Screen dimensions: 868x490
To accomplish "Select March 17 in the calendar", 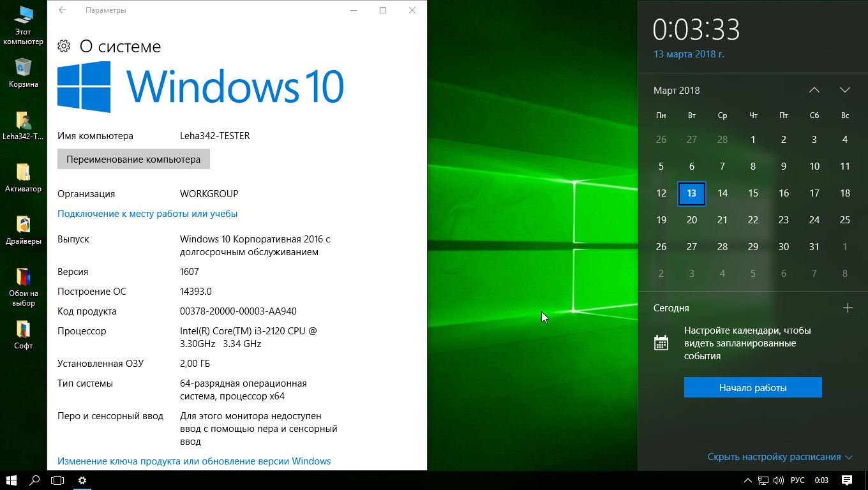I will pyautogui.click(x=814, y=193).
